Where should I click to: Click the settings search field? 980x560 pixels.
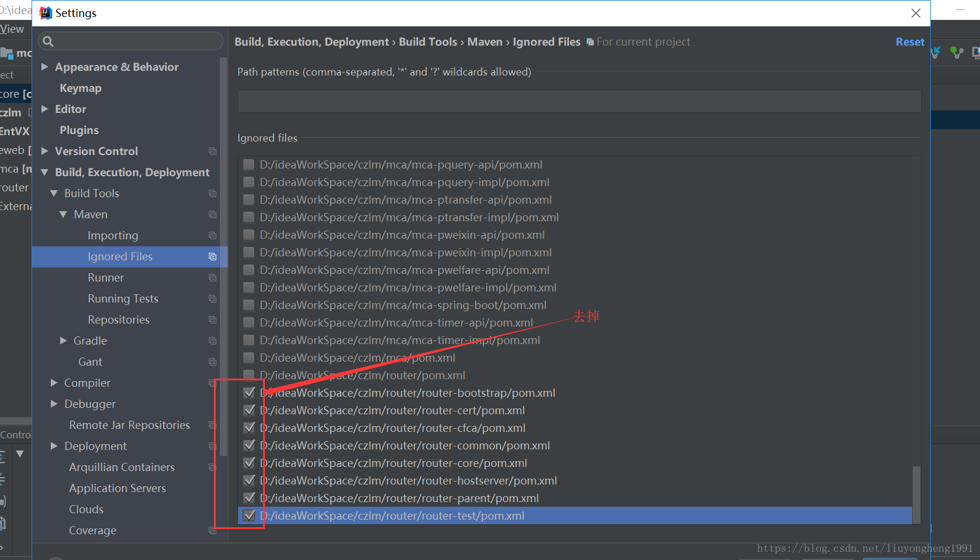pos(130,41)
